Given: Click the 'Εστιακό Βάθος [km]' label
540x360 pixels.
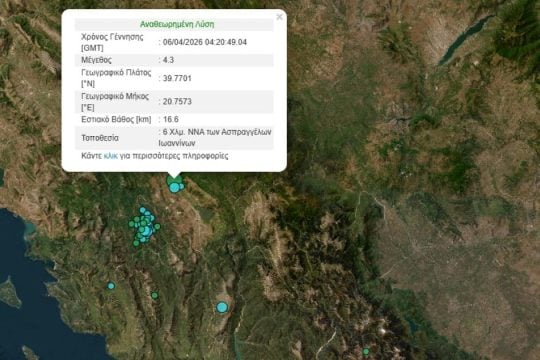Looking at the screenshot, I should click(x=116, y=120).
